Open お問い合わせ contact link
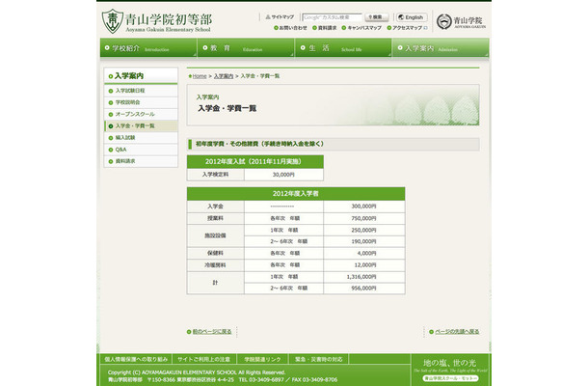This screenshot has height=386, width=588. click(290, 28)
